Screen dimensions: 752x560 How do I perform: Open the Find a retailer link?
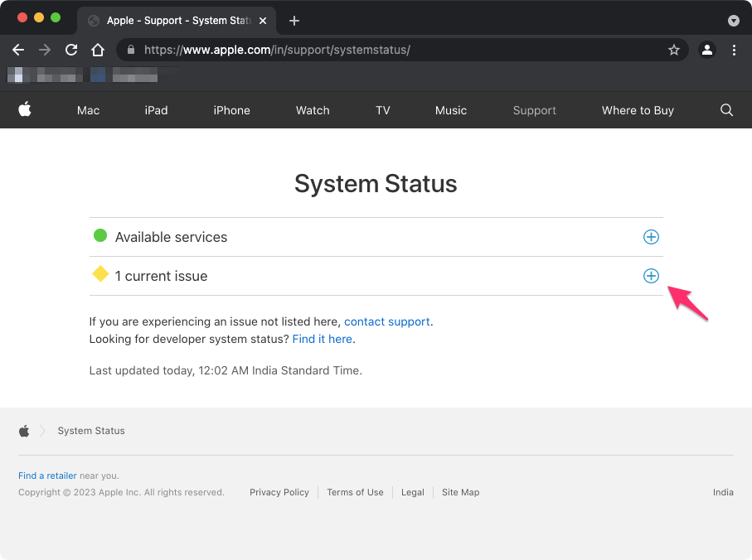(47, 476)
